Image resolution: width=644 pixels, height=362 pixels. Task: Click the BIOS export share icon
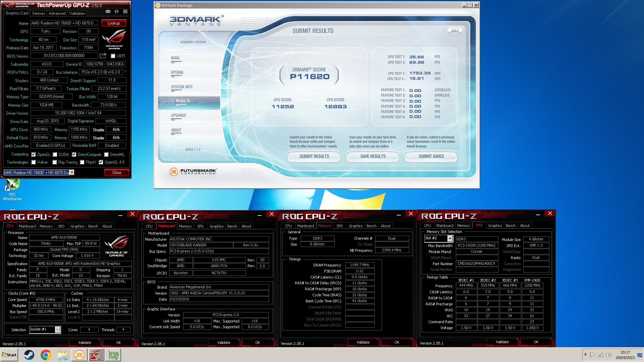[x=103, y=56]
